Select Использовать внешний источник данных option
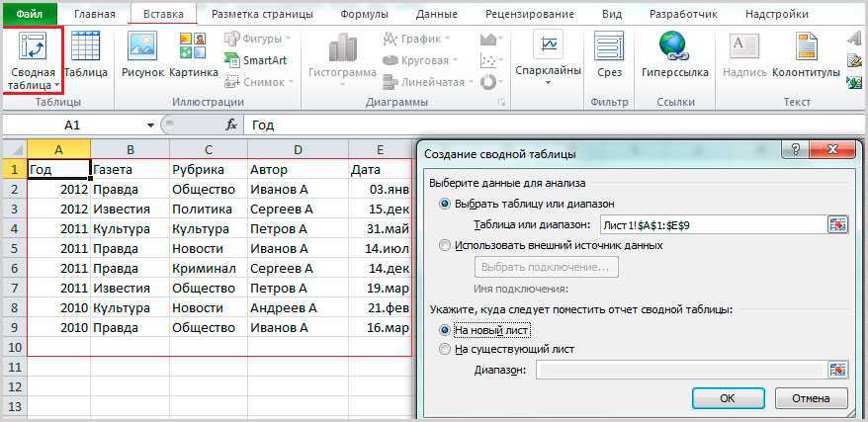 444,245
